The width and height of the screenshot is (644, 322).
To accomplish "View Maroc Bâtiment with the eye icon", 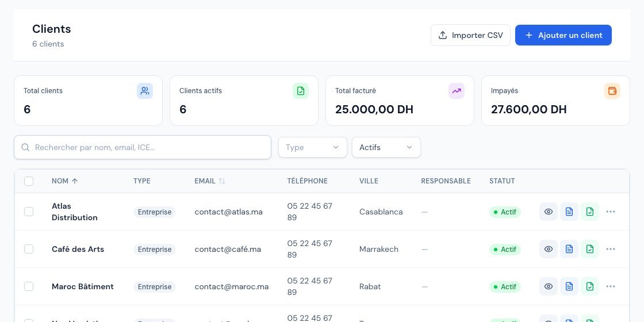I will 549,286.
